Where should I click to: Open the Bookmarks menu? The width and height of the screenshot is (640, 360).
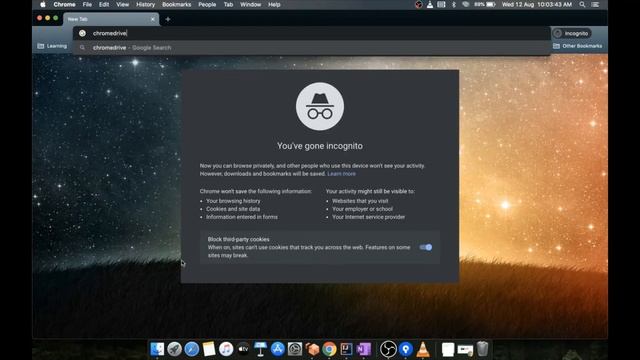[176, 4]
